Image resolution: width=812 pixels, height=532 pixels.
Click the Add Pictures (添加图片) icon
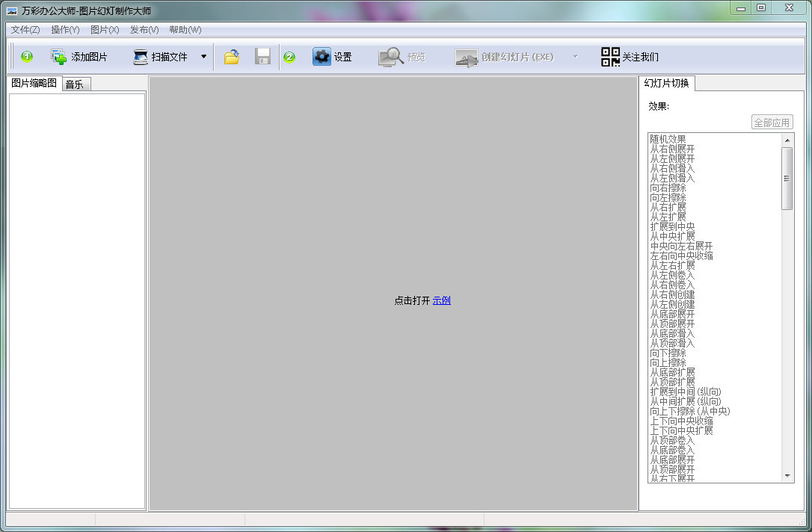tap(59, 57)
